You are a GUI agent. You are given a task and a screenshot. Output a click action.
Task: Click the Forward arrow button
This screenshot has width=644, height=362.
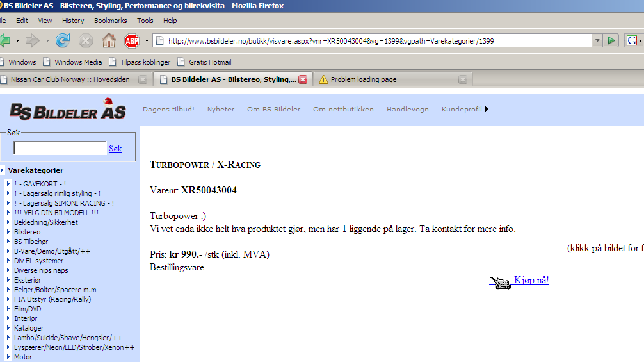[32, 40]
